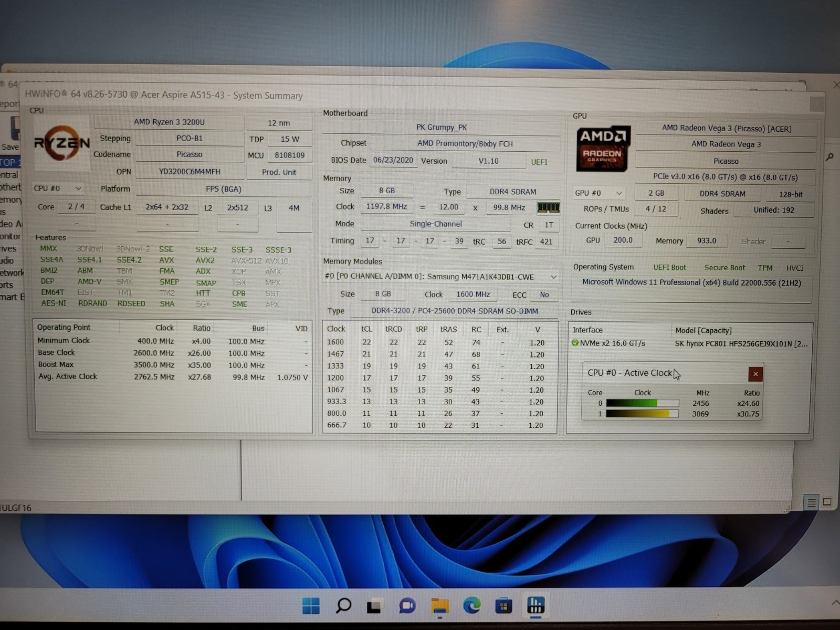Screen dimensions: 840x630
Task: Click the Minimum Clock operating point row
Action: (x=173, y=341)
